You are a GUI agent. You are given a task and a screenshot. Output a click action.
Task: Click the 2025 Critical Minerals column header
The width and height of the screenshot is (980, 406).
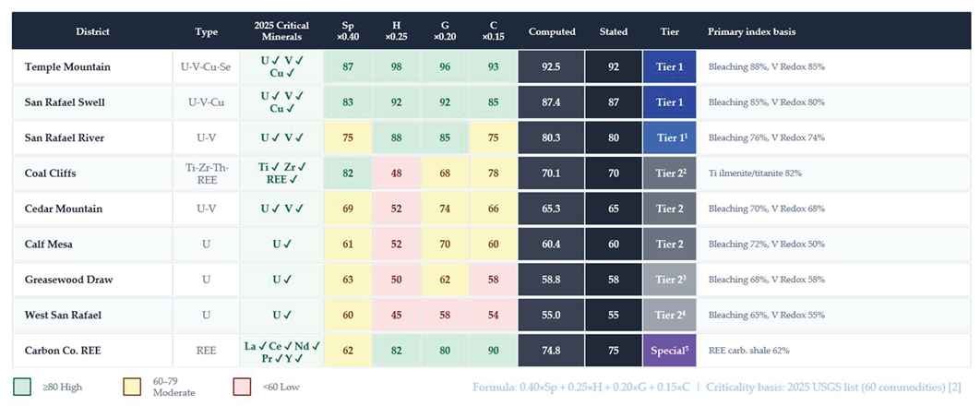coord(281,31)
